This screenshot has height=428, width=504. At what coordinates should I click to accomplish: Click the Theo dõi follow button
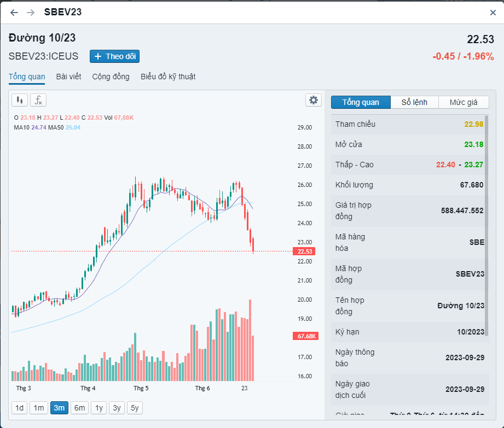(x=115, y=56)
